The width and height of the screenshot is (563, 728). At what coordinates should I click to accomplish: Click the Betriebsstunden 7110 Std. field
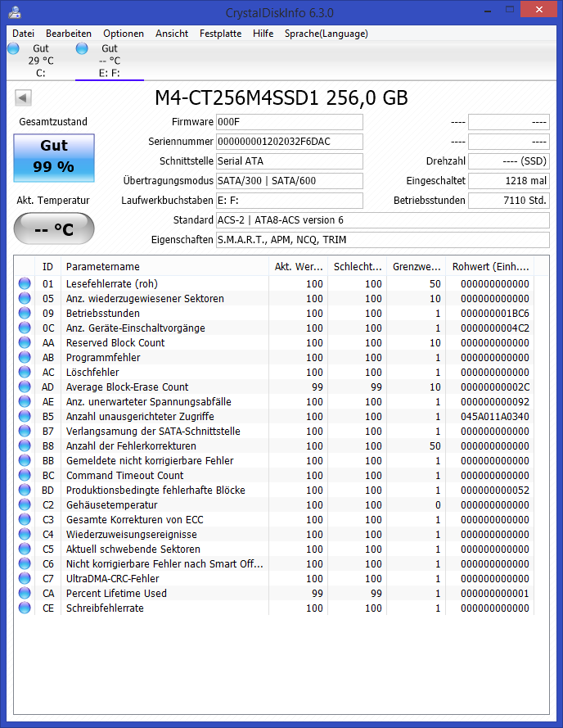[x=509, y=201]
